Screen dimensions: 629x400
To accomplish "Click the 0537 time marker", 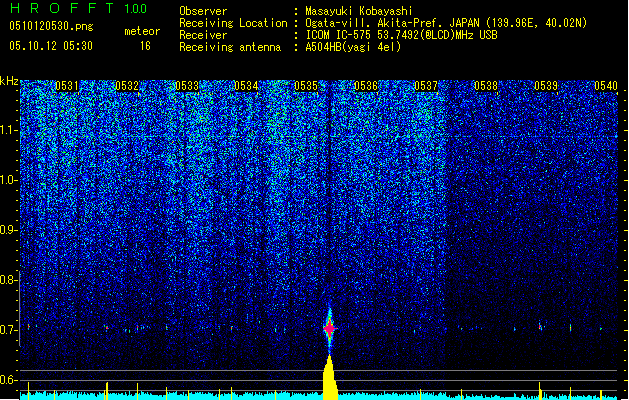I will 426,86.
